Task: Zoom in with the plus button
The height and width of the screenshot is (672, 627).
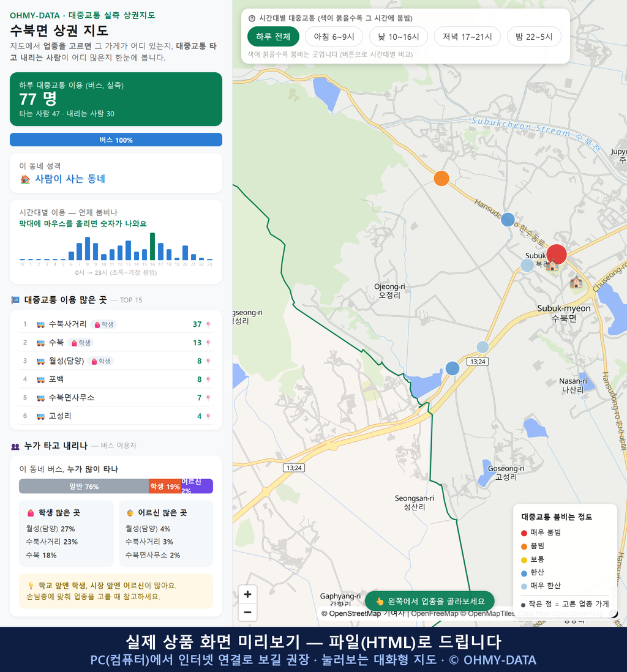Action: point(247,594)
